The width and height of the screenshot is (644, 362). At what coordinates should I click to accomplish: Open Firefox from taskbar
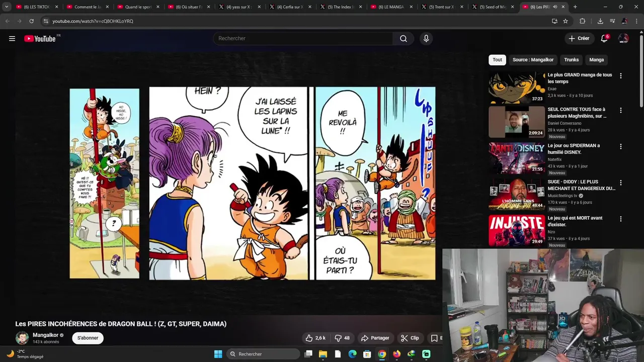(x=396, y=354)
